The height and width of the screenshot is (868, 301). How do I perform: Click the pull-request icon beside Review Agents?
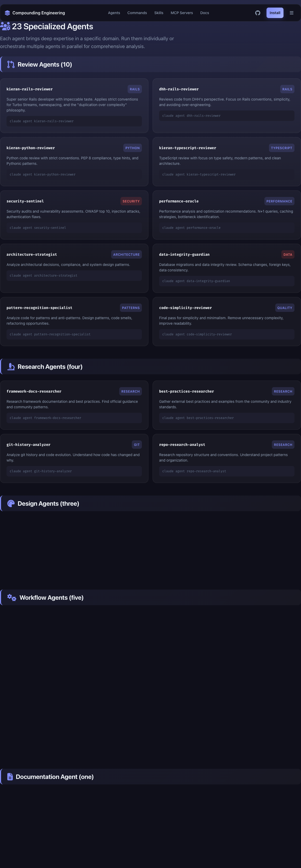tap(11, 64)
